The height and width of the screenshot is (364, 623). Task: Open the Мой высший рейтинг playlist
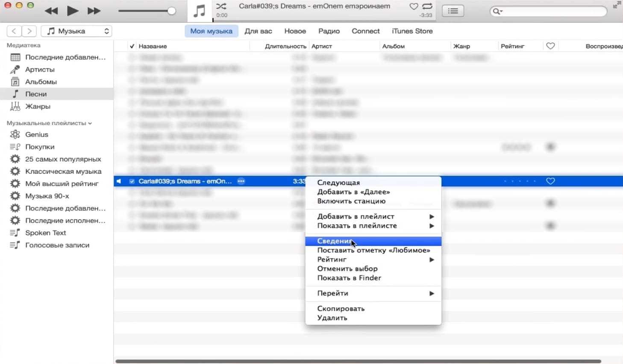coord(57,183)
